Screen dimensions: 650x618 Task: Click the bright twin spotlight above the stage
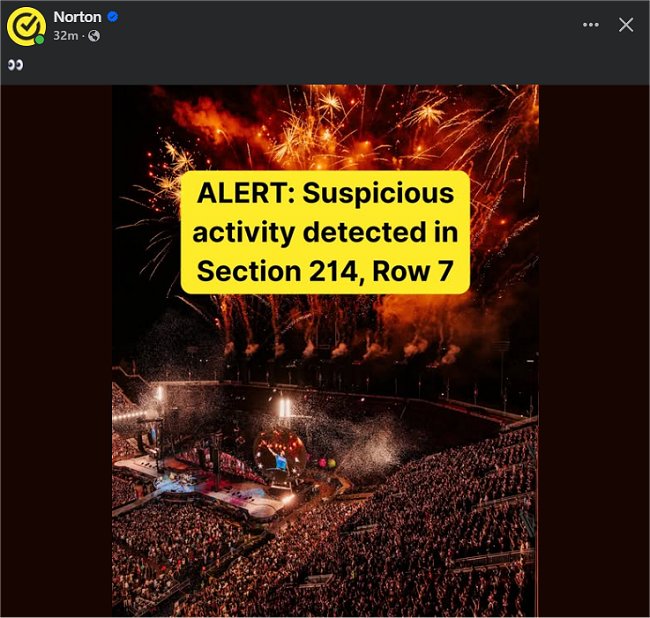284,408
